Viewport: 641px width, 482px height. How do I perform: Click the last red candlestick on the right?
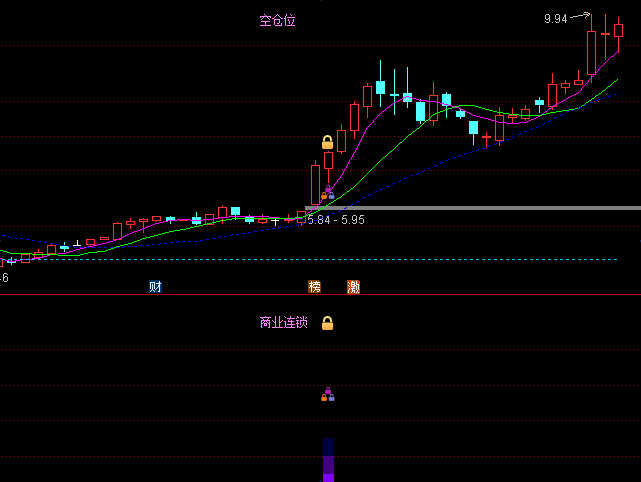[619, 31]
